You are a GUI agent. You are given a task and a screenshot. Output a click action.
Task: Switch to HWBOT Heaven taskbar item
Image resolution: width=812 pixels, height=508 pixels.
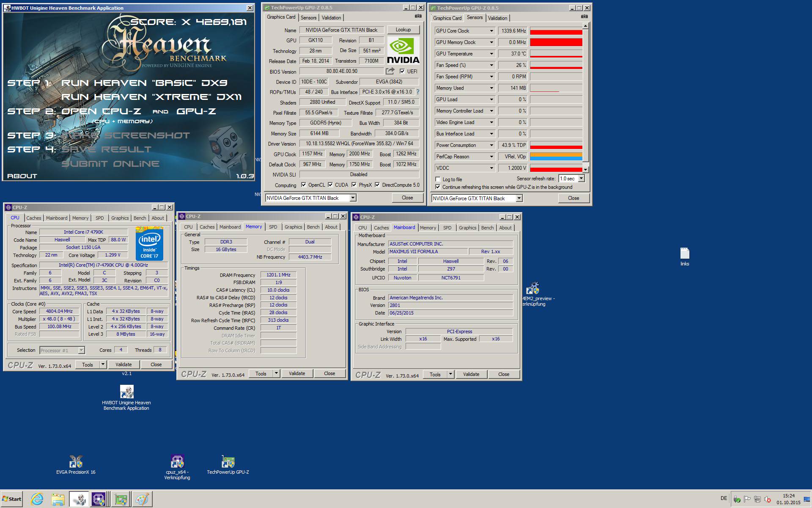pyautogui.click(x=79, y=499)
